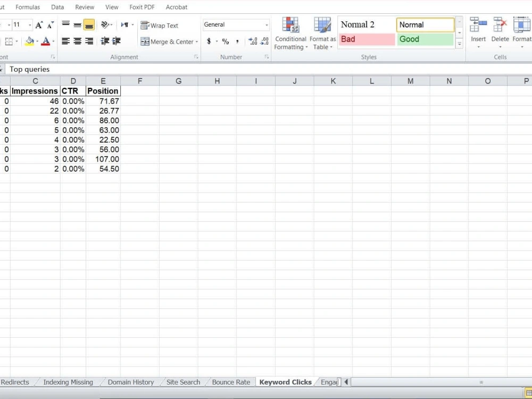The image size is (532, 399).
Task: Apply Middle Align to cells
Action: click(x=77, y=25)
